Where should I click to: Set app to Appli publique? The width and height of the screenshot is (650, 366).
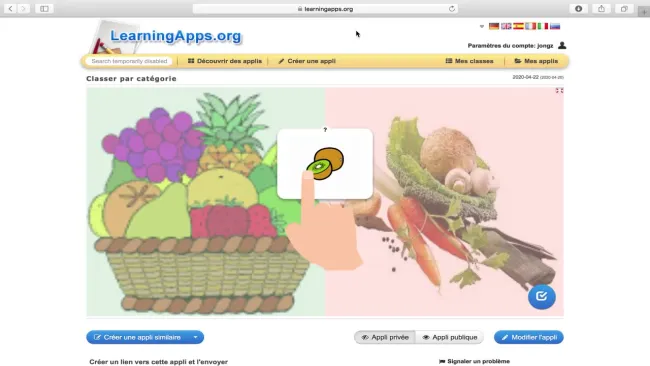[450, 337]
